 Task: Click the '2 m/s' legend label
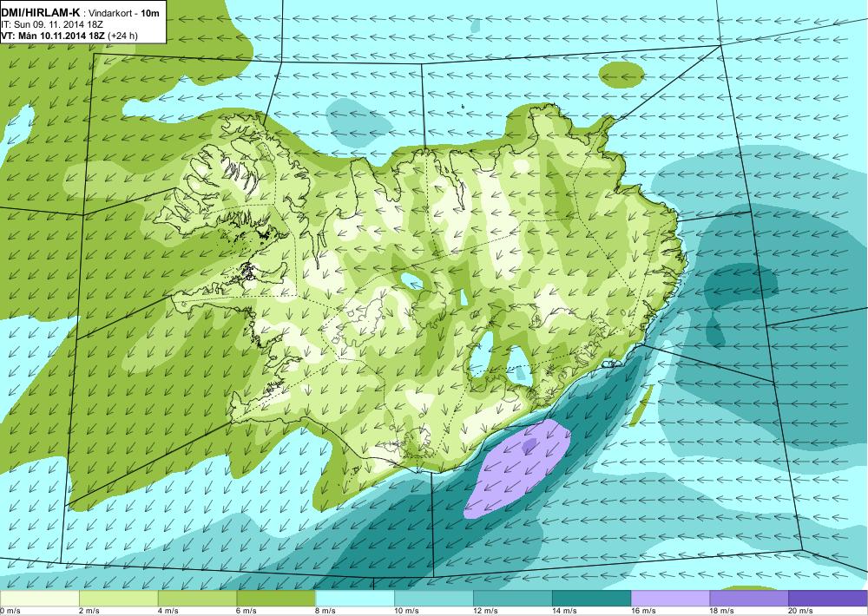pos(89,611)
